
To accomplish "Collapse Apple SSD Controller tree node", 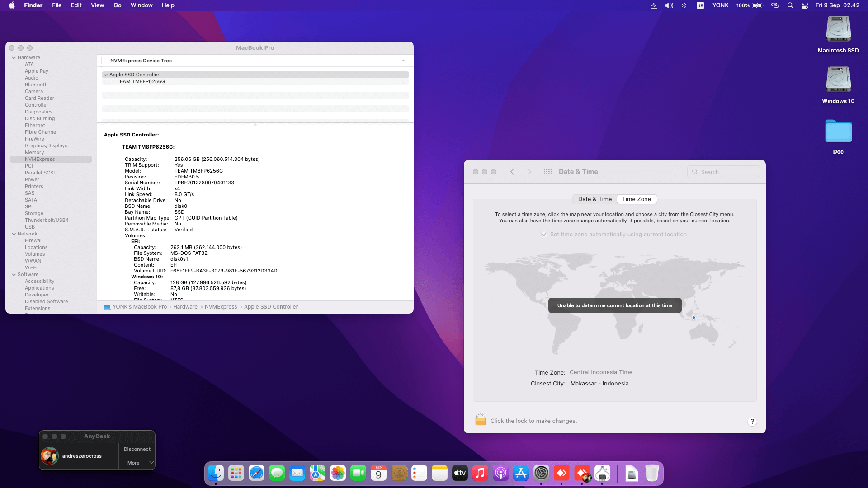I will [106, 75].
